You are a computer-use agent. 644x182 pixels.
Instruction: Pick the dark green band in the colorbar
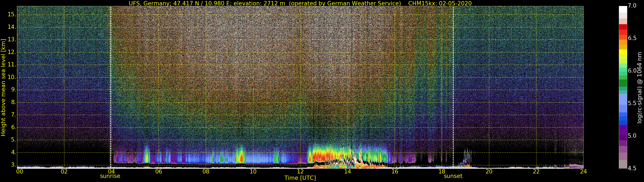tap(623, 83)
